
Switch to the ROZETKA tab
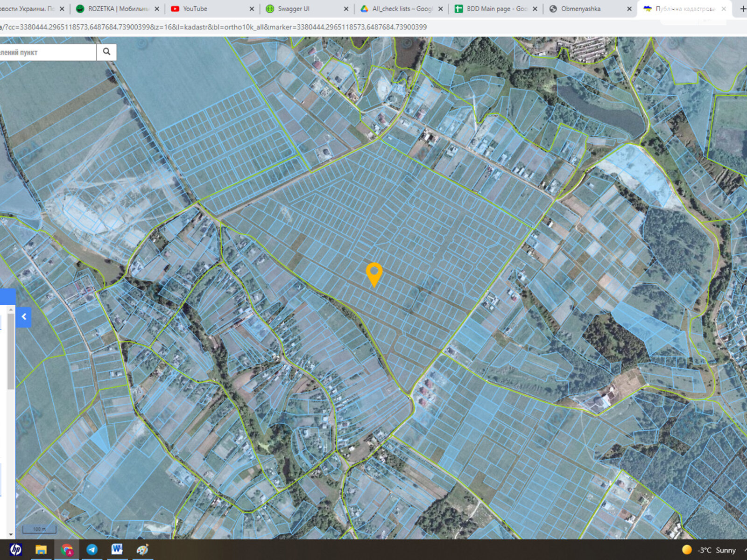117,9
